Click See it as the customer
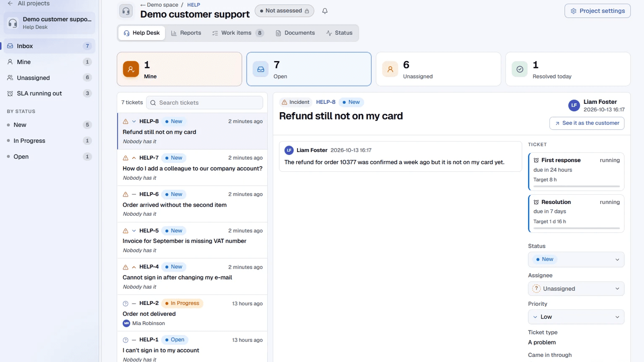The width and height of the screenshot is (644, 362). pyautogui.click(x=587, y=123)
